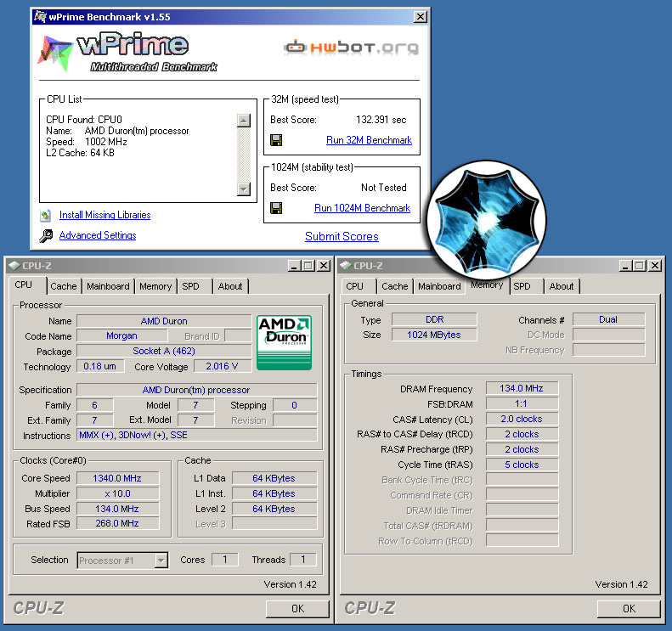Open Mainboard tab in right CPU-Z

coord(439,286)
